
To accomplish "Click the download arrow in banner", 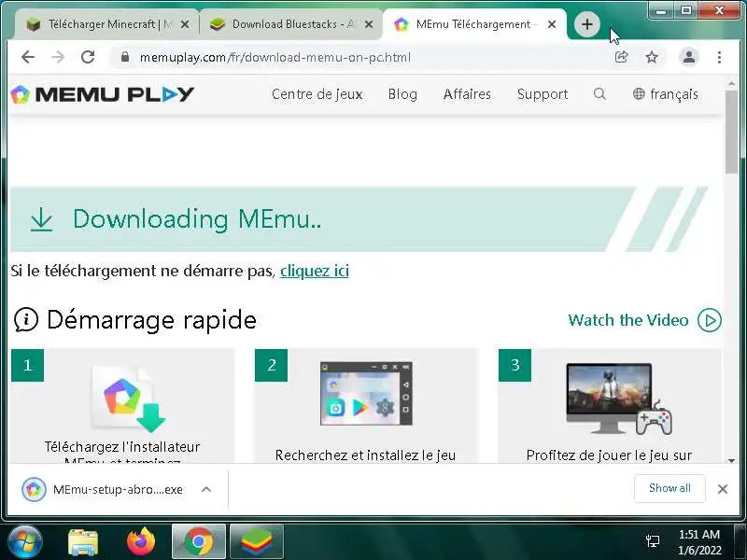I will tap(41, 219).
